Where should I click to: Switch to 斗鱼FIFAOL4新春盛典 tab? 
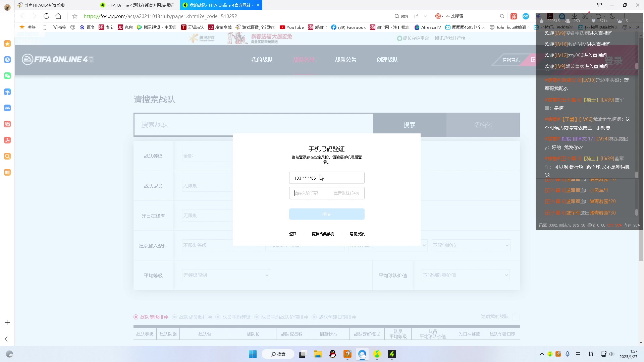(x=56, y=5)
